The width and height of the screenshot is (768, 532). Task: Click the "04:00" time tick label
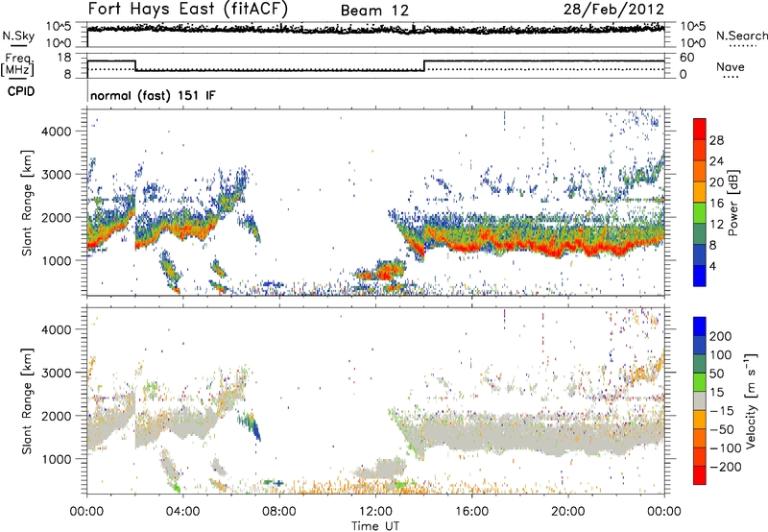point(182,512)
